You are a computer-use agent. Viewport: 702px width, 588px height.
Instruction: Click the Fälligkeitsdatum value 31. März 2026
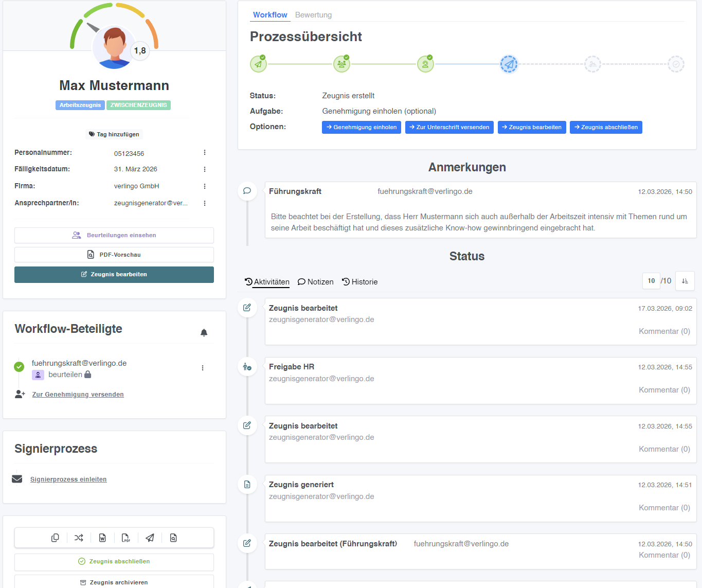[136, 169]
